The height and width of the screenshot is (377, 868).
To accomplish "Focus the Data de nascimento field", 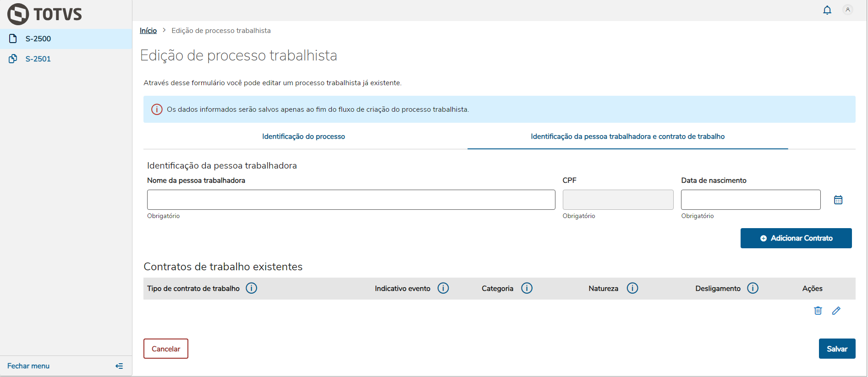I will click(x=751, y=200).
